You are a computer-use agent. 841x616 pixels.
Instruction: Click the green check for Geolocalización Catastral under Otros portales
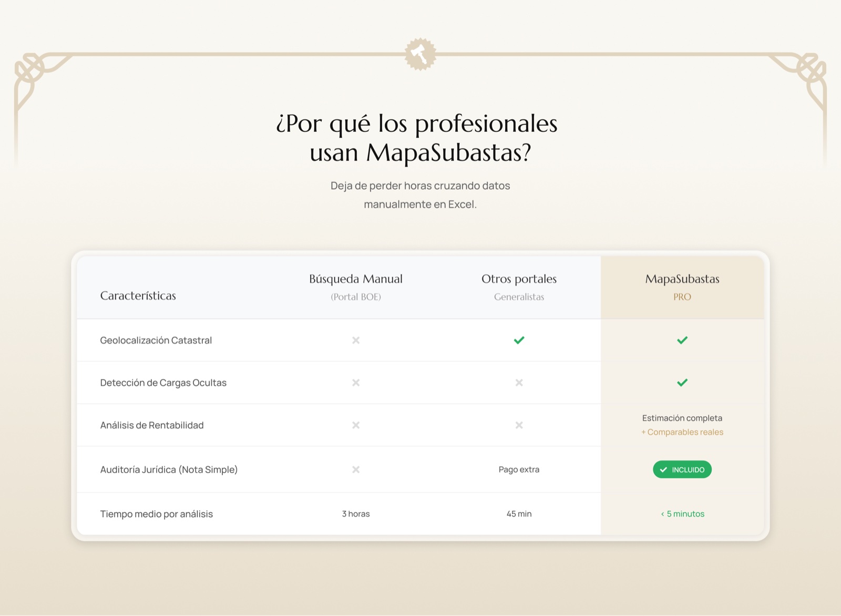519,340
